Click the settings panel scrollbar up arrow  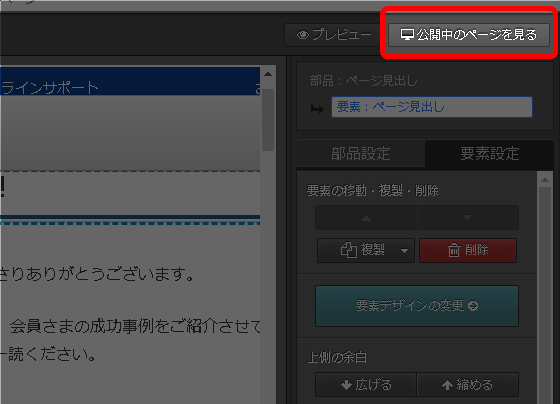click(x=545, y=180)
